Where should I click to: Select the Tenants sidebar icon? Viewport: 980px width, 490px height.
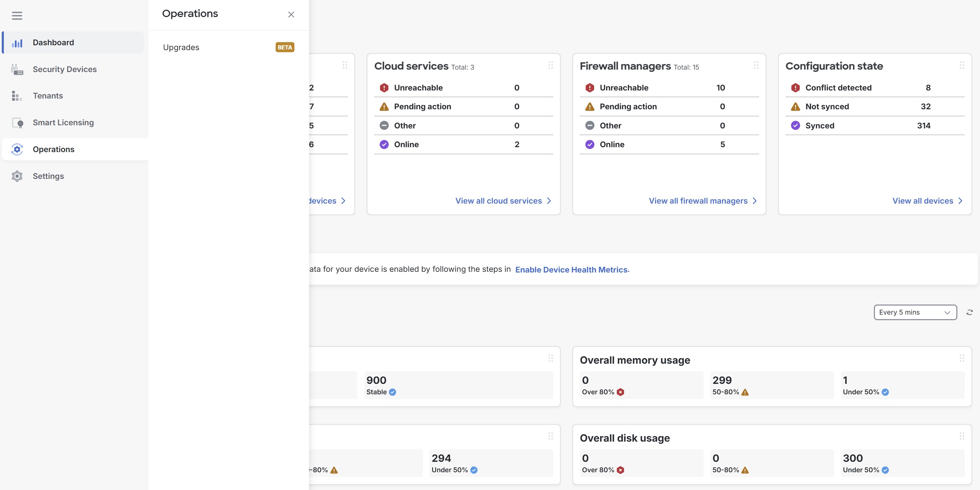click(17, 96)
